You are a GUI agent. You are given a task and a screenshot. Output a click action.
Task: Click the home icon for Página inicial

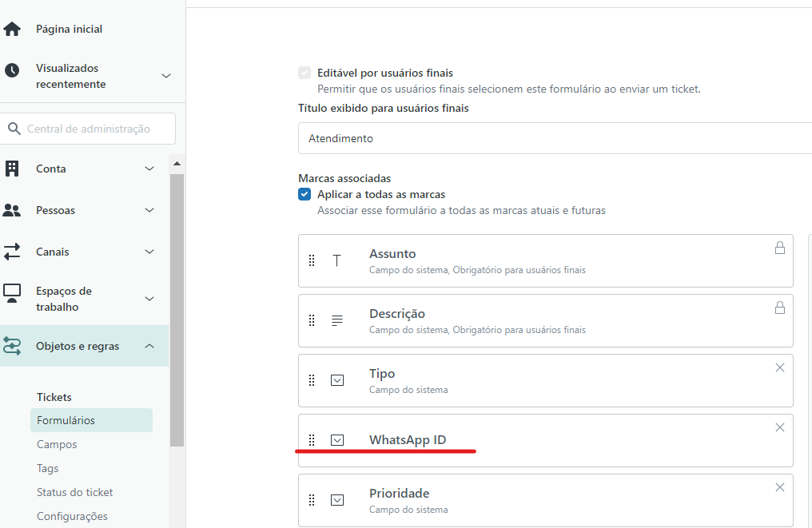[12, 29]
